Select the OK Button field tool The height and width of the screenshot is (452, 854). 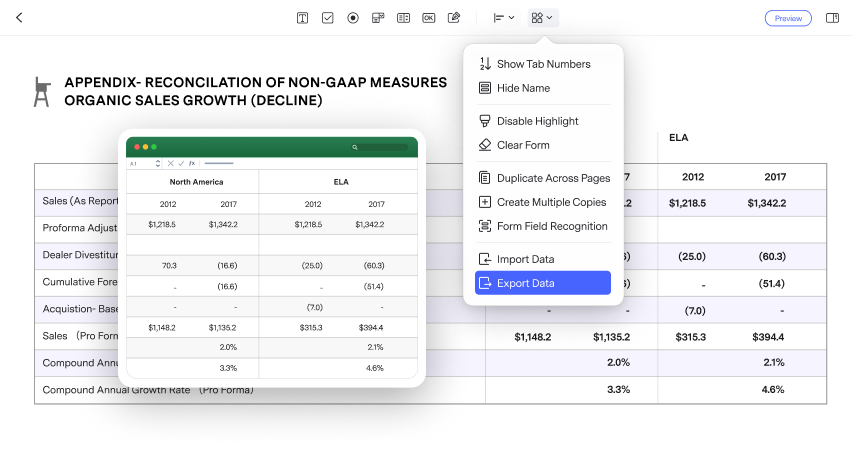(429, 18)
